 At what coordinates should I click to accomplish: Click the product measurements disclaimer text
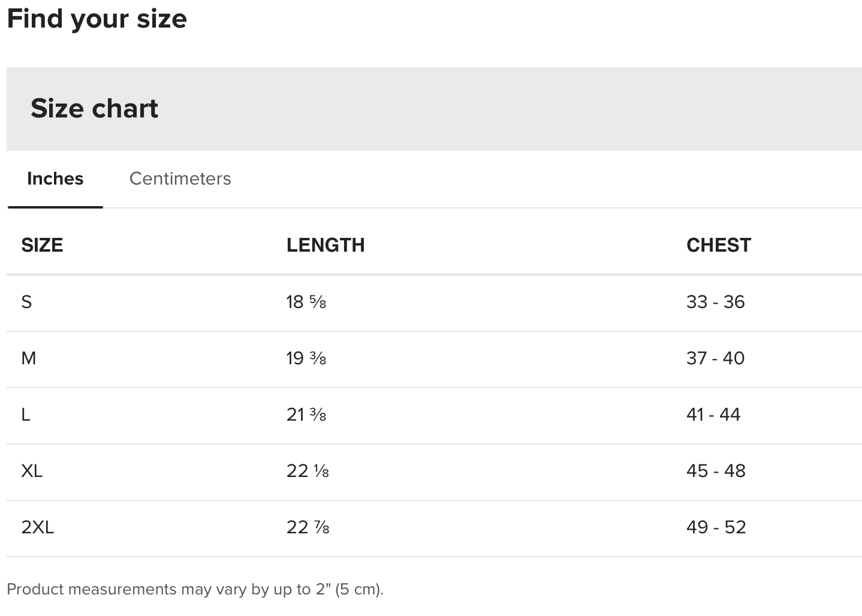coord(195,590)
